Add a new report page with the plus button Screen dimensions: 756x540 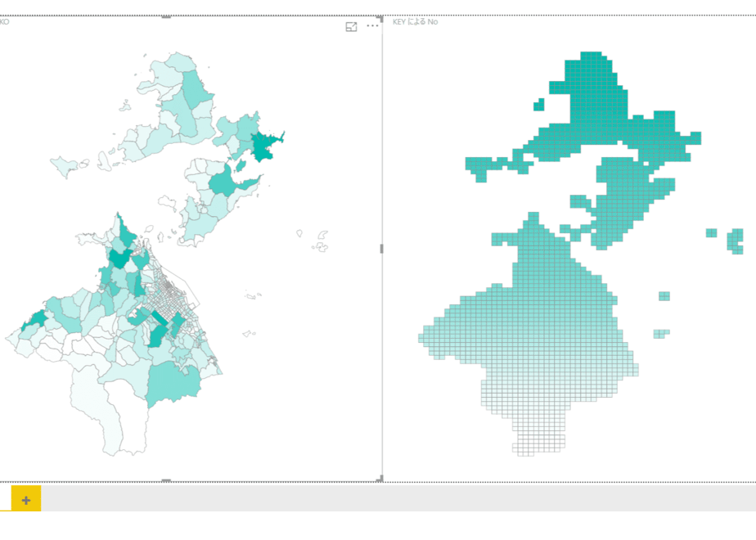pos(26,499)
